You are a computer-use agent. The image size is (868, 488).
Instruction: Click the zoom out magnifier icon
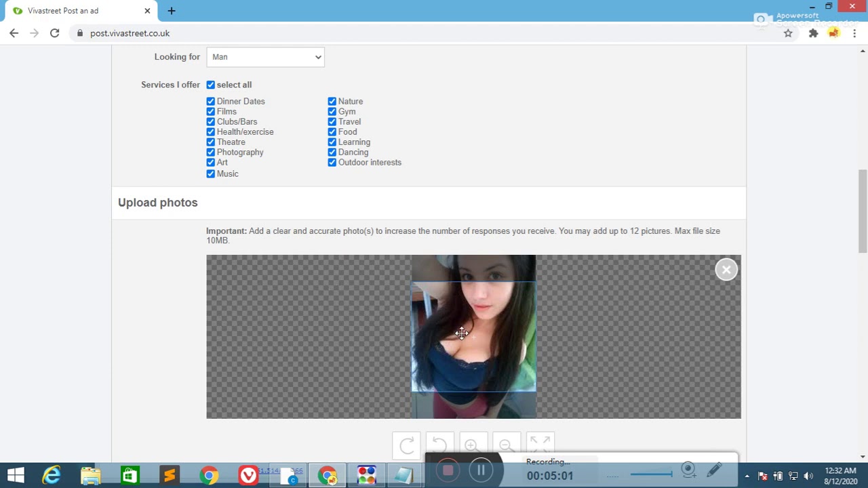[x=506, y=445]
